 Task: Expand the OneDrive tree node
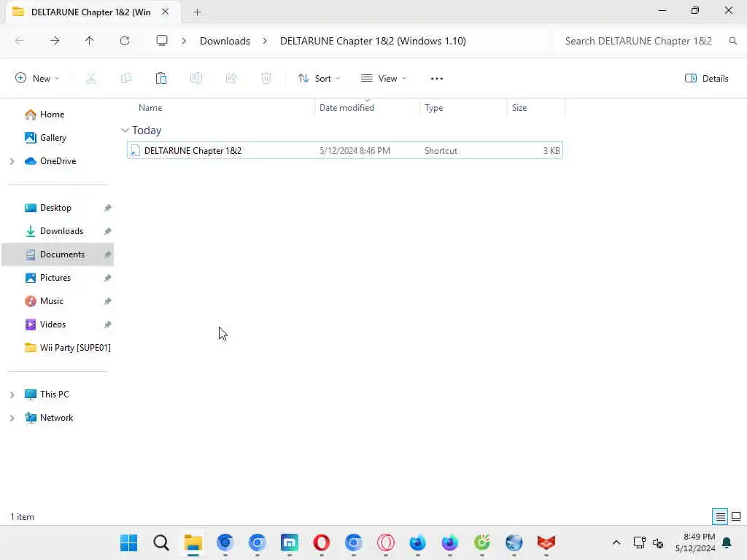(x=12, y=161)
